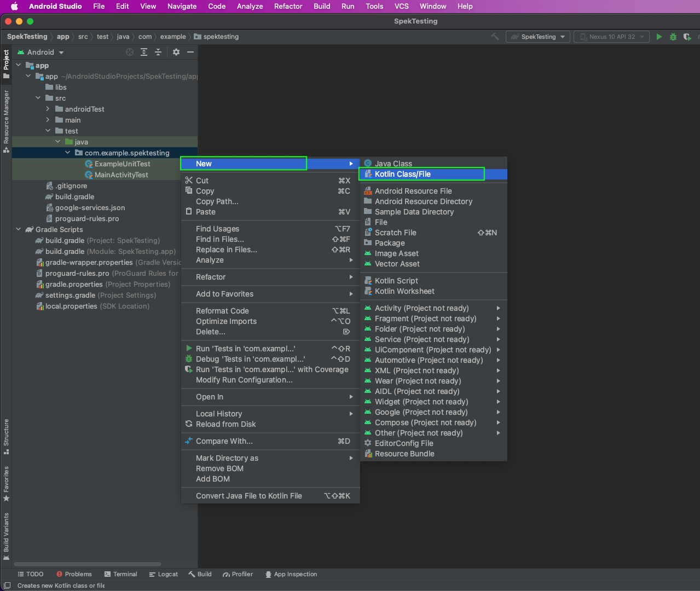
Task: Click the Collapse All icon in Project panel
Action: click(158, 52)
